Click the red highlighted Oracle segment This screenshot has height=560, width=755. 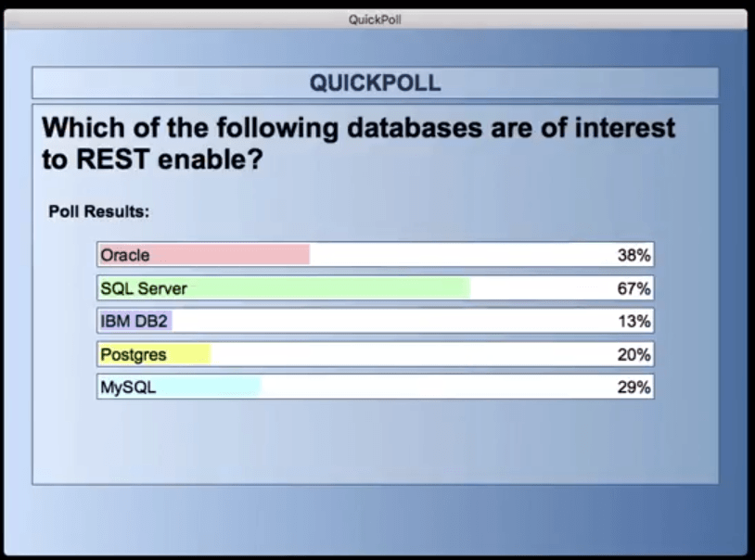232,255
